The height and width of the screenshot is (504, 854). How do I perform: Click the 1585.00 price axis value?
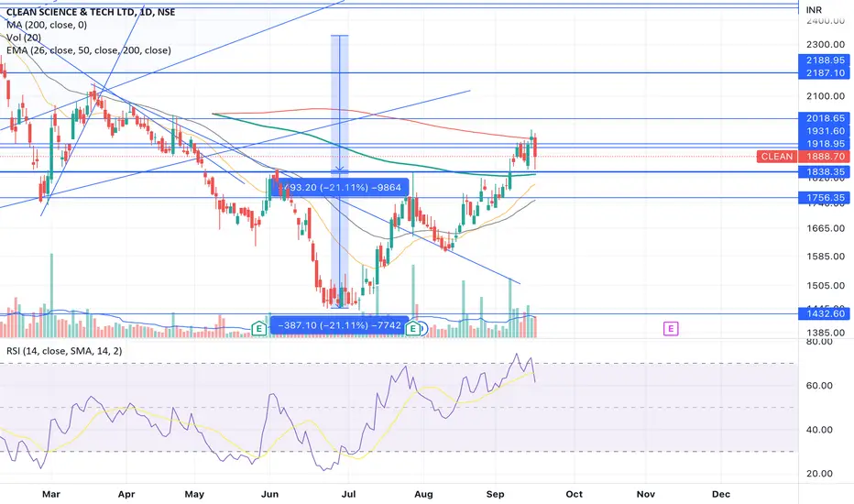826,256
